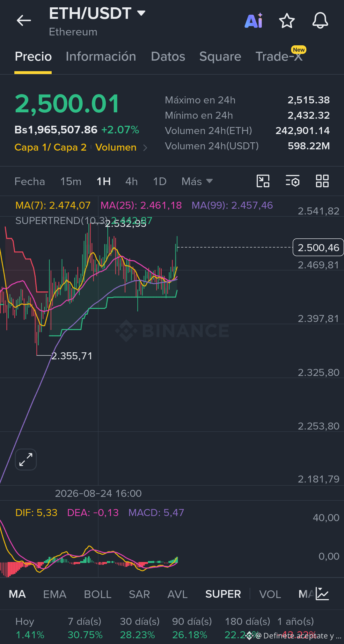The image size is (344, 644).
Task: Click the 2.355,71 low price marker
Action: [72, 356]
